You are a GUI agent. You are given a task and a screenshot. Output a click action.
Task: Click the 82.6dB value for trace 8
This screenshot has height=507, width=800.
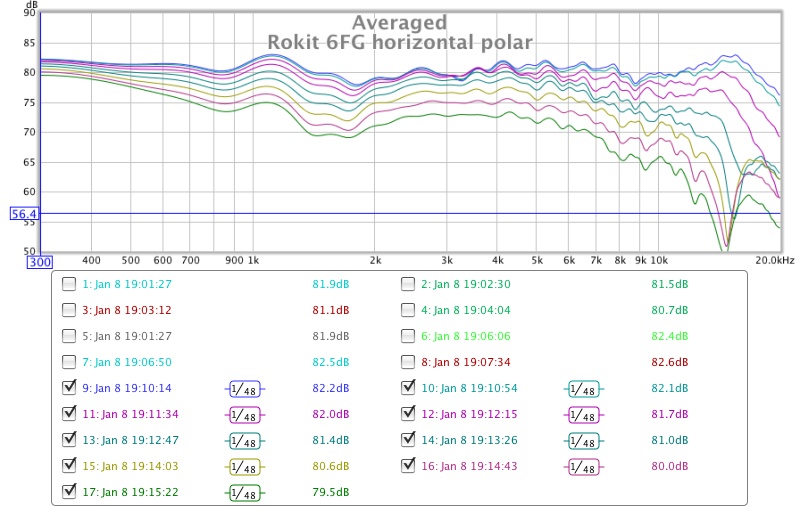click(x=669, y=362)
